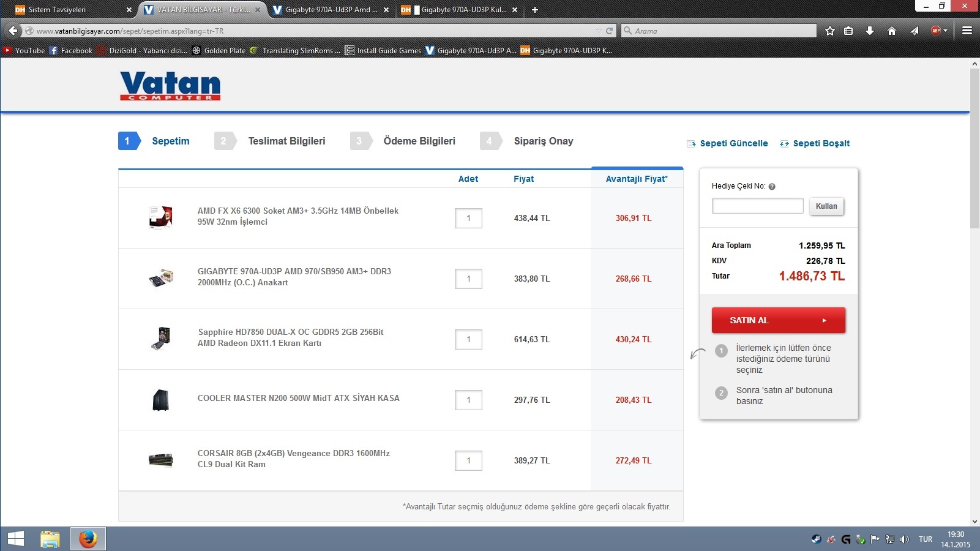Bookmark this page with star icon
This screenshot has width=980, height=551.
coord(830,31)
